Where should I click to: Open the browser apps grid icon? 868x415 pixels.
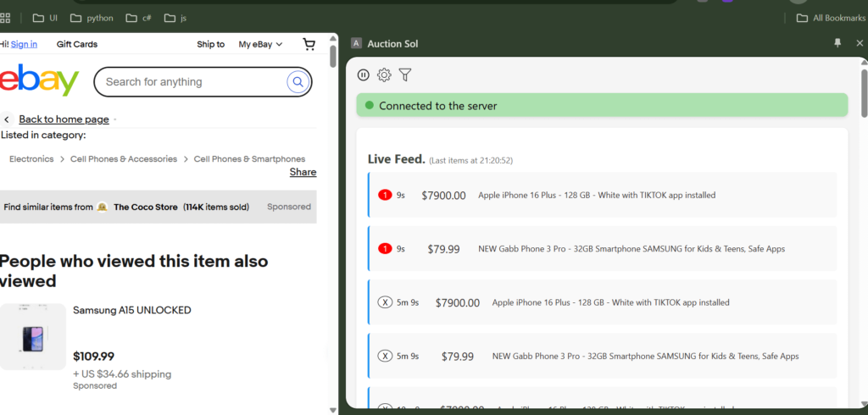pyautogui.click(x=5, y=18)
